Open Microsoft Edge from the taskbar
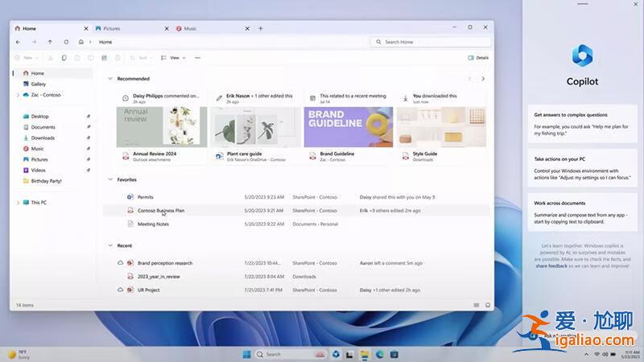This screenshot has width=644, height=362. (378, 354)
